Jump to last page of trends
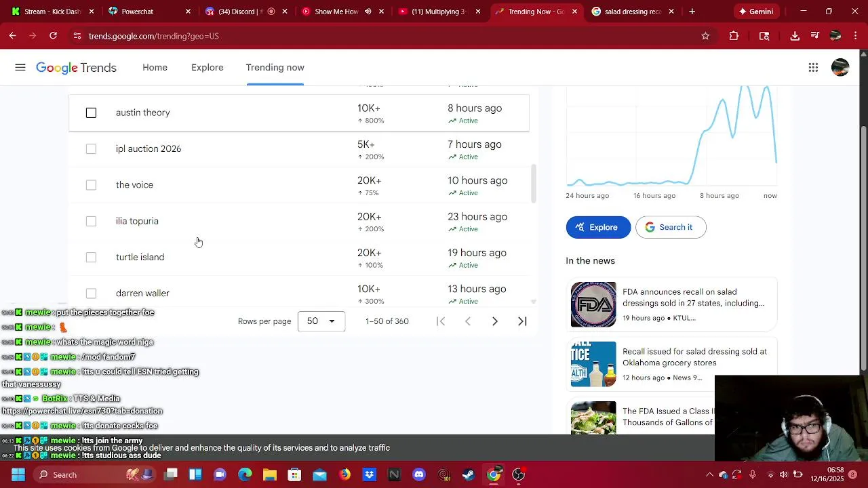 (522, 321)
